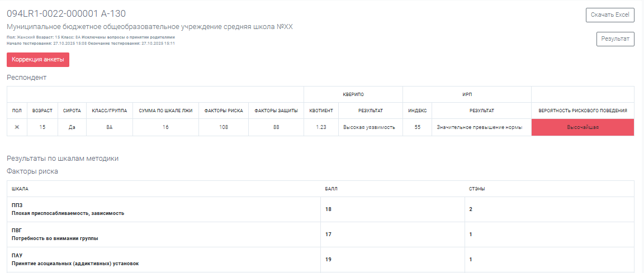Click Вероятность рискового поведения column header
The height and width of the screenshot is (273, 644).
(x=583, y=111)
